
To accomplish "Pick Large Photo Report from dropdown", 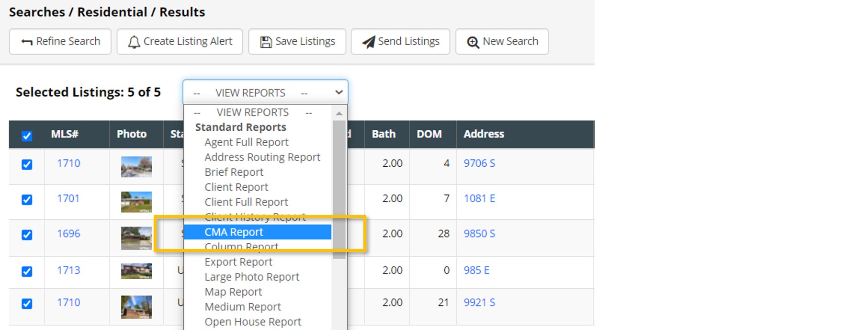I will coord(252,277).
